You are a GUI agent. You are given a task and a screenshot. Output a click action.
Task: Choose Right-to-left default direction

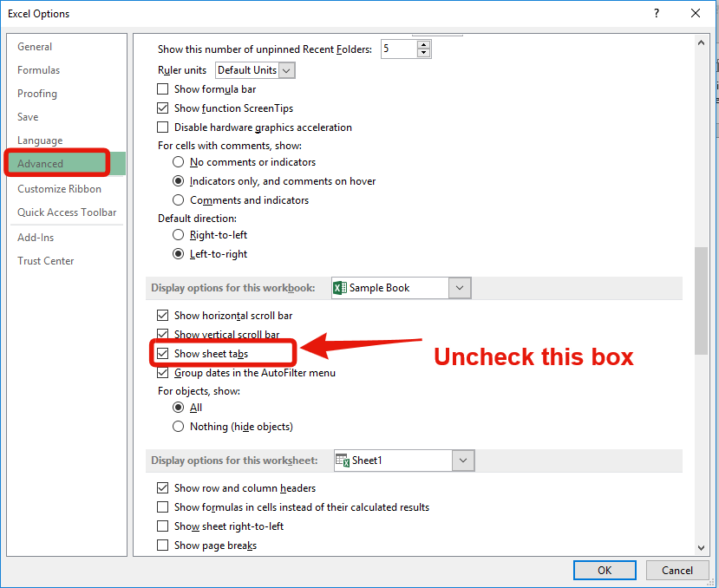click(178, 235)
